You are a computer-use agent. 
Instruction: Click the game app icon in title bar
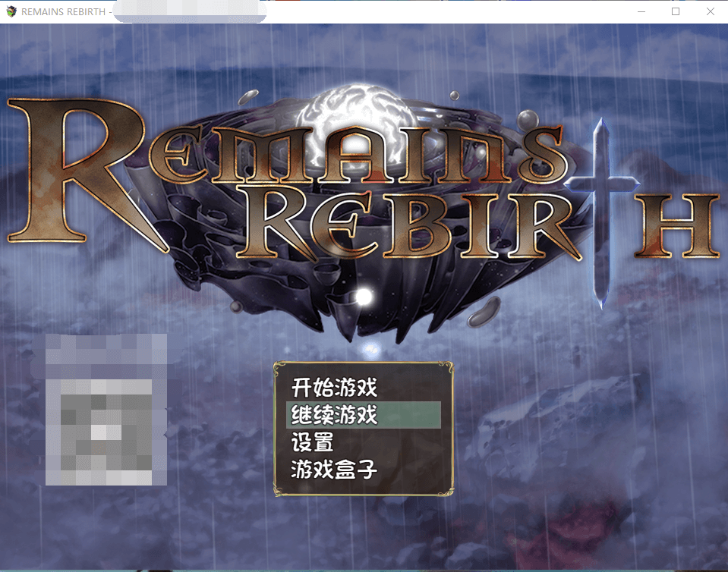11,11
